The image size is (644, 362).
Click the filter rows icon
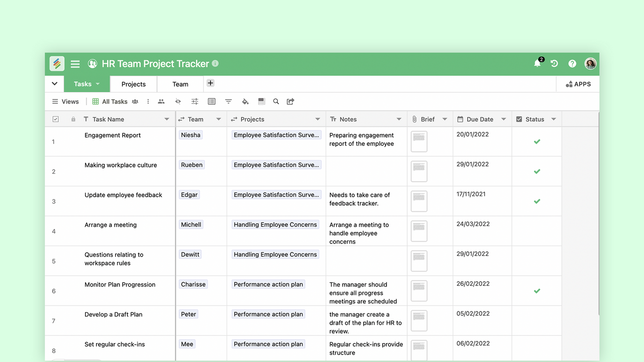[x=229, y=101]
